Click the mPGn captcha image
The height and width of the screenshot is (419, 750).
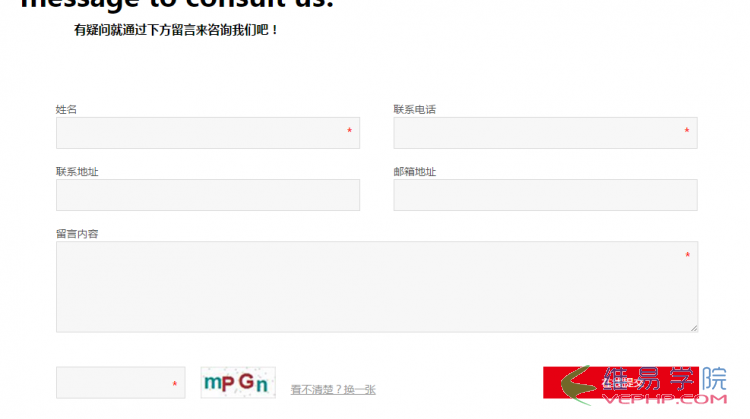pyautogui.click(x=238, y=383)
